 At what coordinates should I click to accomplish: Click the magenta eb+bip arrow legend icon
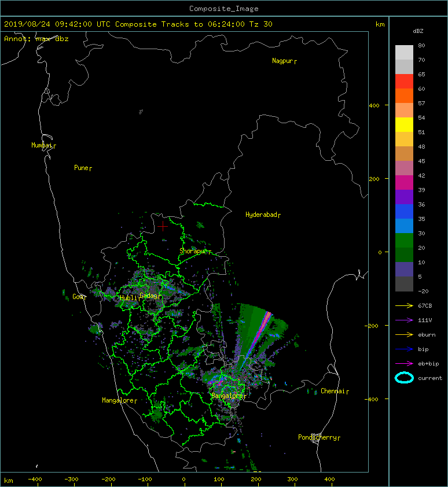[404, 364]
